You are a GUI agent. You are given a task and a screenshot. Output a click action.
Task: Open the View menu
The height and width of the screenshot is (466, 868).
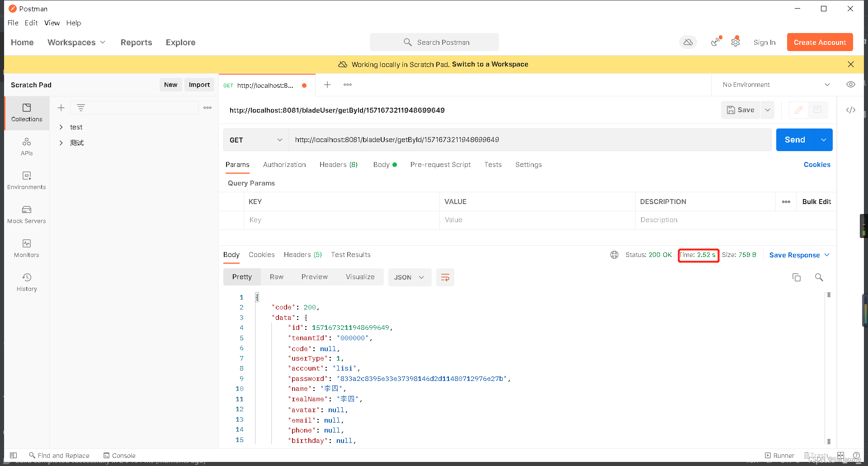tap(52, 23)
